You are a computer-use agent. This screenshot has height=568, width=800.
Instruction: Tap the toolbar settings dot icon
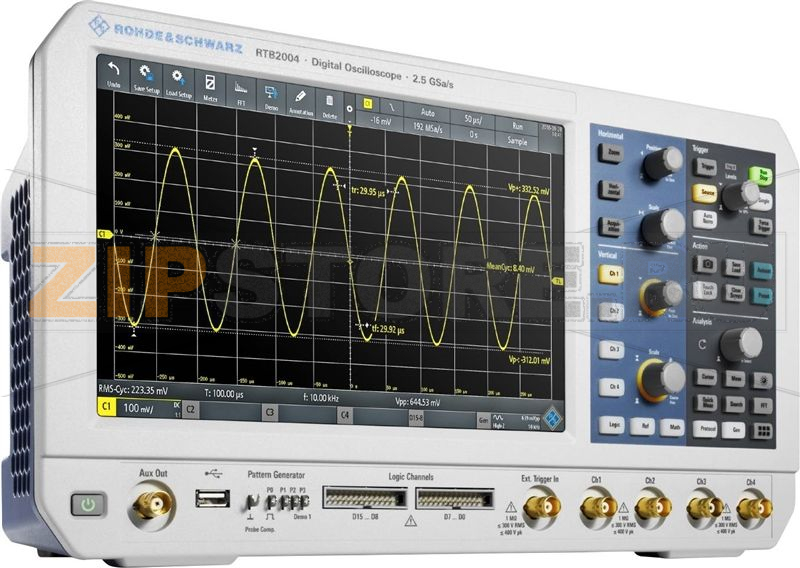pos(349,109)
